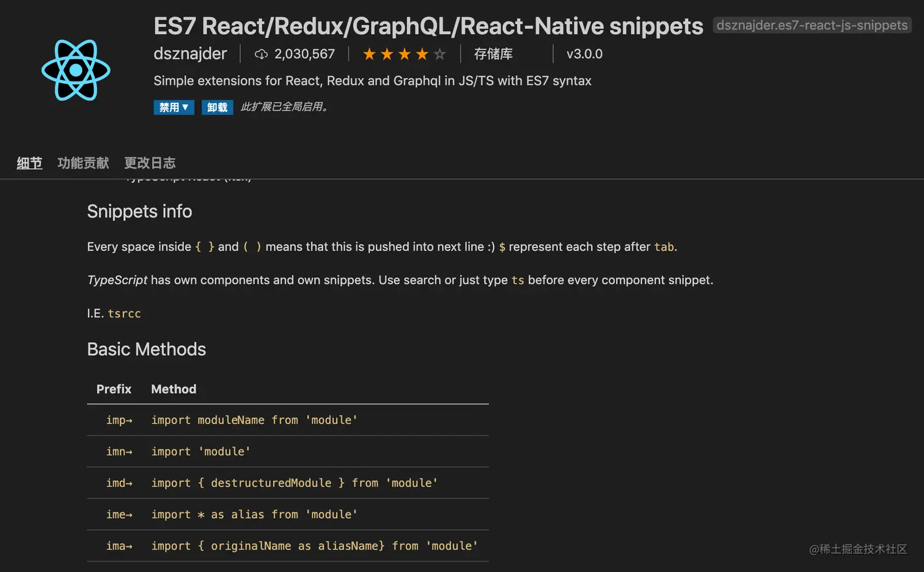
Task: Click the inline tab code word
Action: click(x=664, y=247)
